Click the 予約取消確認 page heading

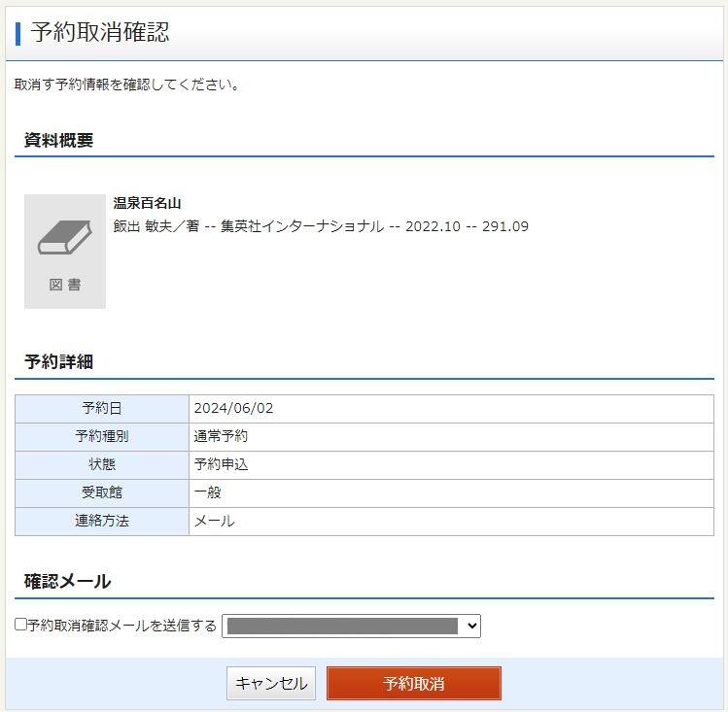point(100,32)
